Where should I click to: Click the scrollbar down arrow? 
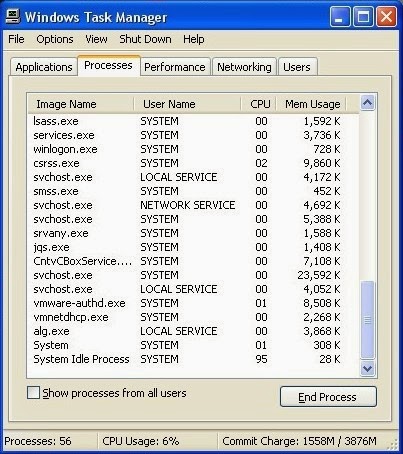pyautogui.click(x=367, y=368)
